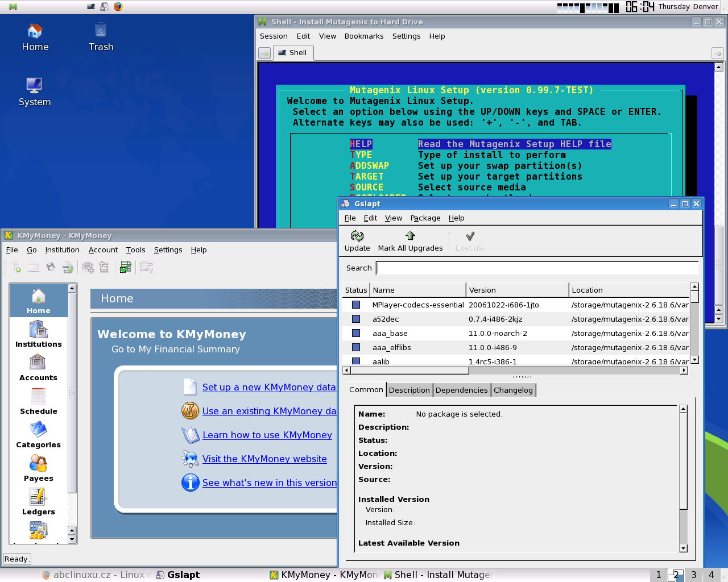This screenshot has width=728, height=582.
Task: Click down arrow of Gslapt details scrollbar
Action: 684,548
